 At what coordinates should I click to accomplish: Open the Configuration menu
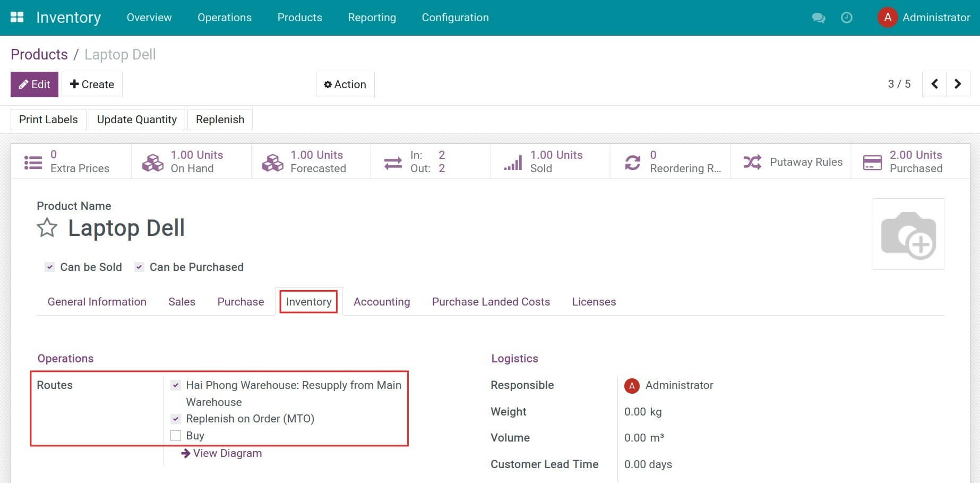coord(455,18)
